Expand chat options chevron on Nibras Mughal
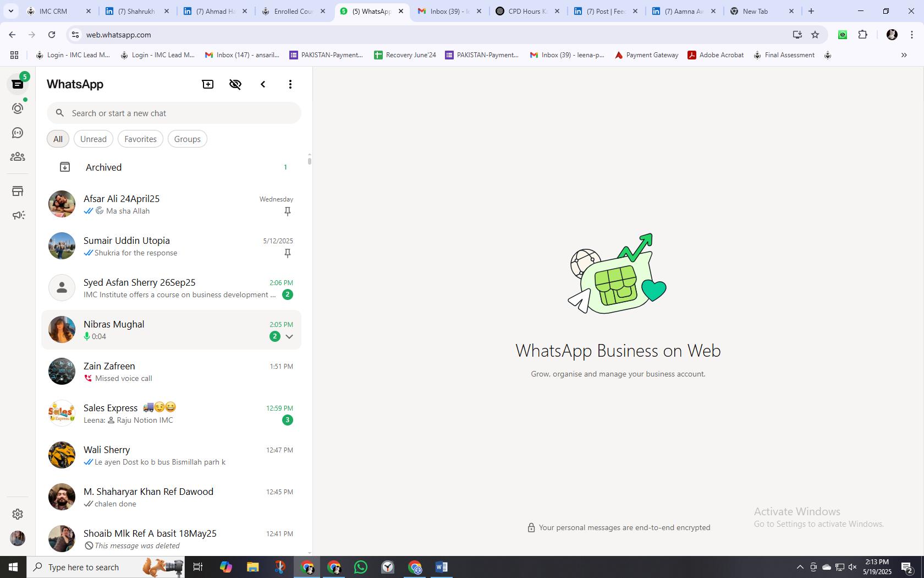This screenshot has width=924, height=578. [x=289, y=336]
